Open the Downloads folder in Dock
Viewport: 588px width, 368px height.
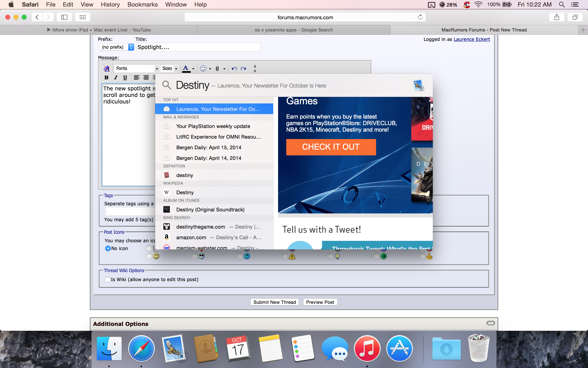(446, 348)
